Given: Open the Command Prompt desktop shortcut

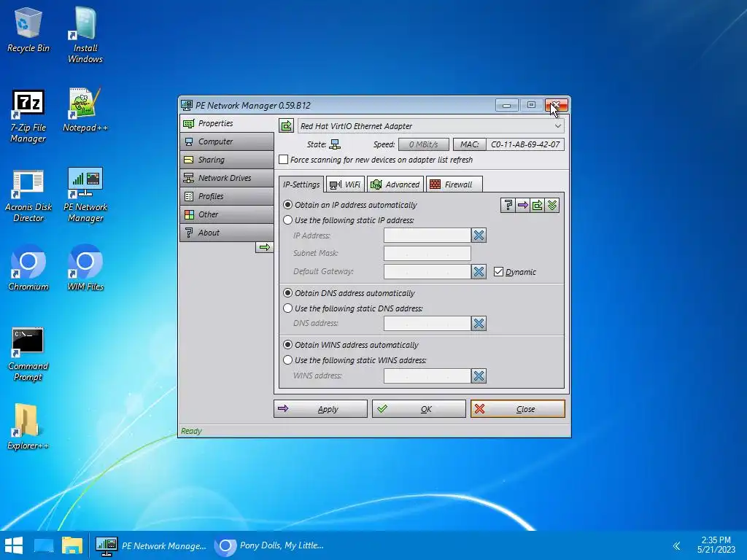Looking at the screenshot, I should click(x=28, y=354).
